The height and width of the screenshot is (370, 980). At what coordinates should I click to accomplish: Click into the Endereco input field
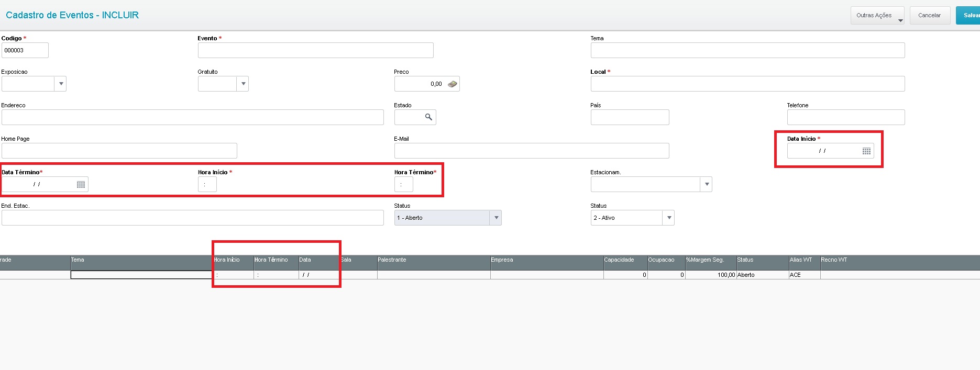tap(193, 117)
